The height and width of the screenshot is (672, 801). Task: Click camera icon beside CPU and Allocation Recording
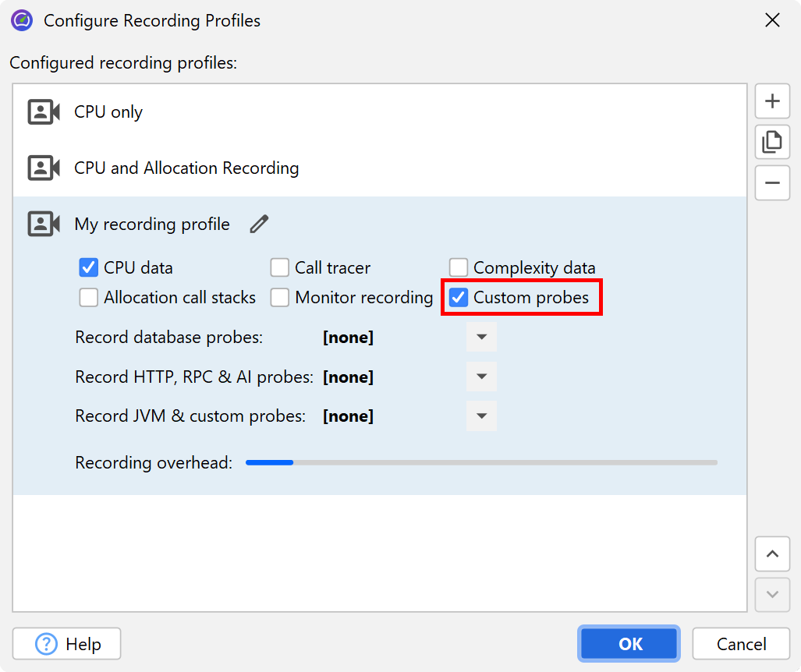[44, 168]
